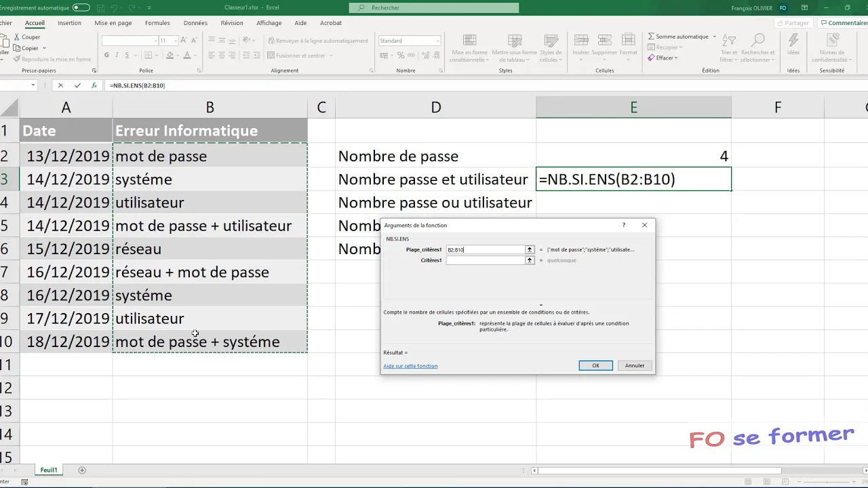The height and width of the screenshot is (488, 868).
Task: Open Mettre sous forme de tableau
Action: (514, 47)
